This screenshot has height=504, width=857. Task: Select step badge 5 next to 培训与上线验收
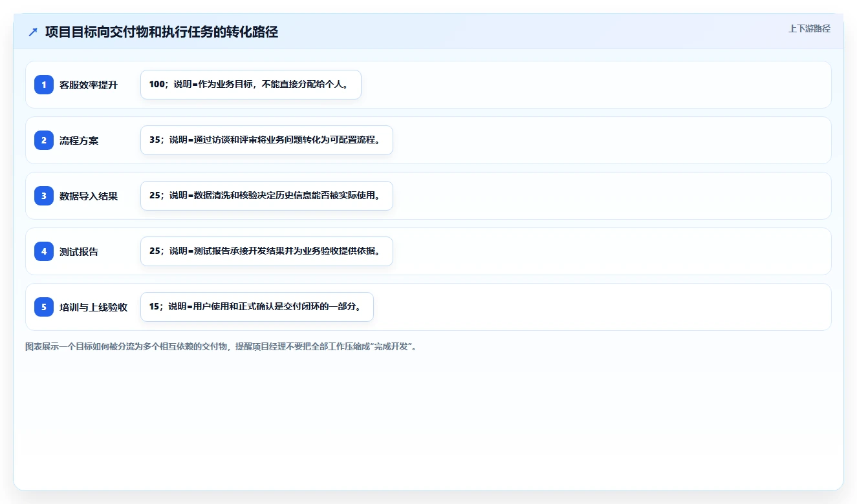pos(44,307)
